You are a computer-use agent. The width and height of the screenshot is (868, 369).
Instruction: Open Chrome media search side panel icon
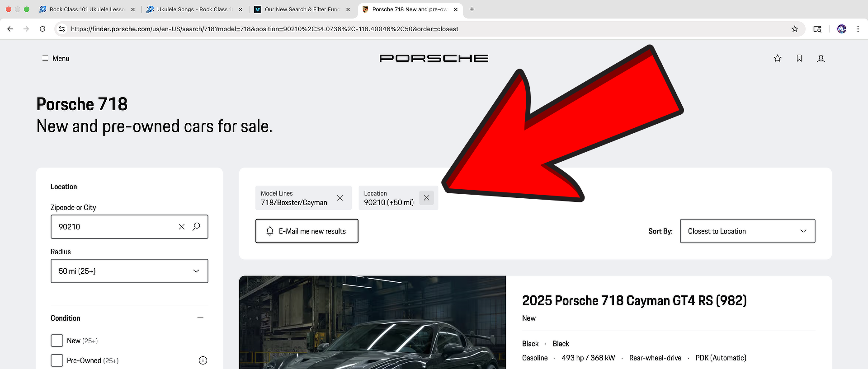click(x=817, y=29)
